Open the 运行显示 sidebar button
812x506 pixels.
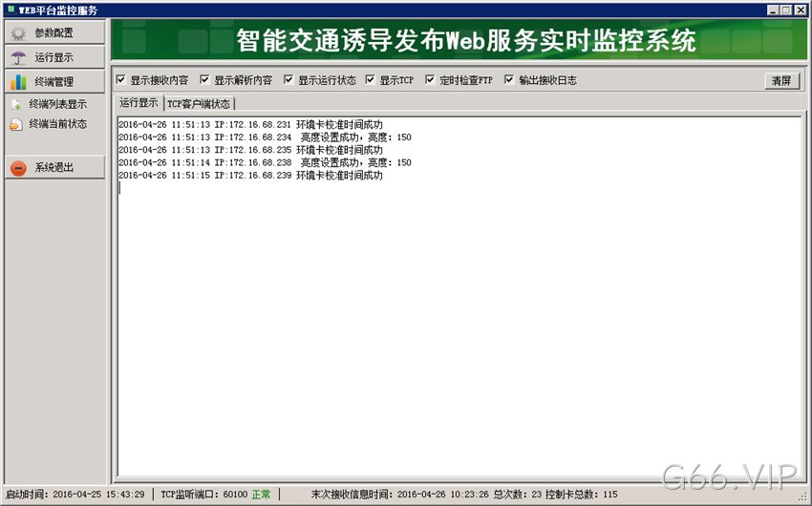[x=54, y=57]
